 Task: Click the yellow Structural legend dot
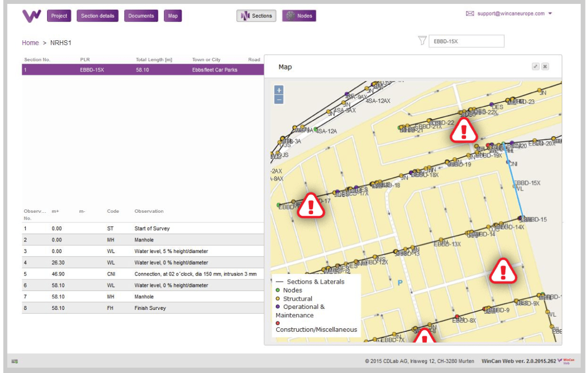[x=278, y=298]
